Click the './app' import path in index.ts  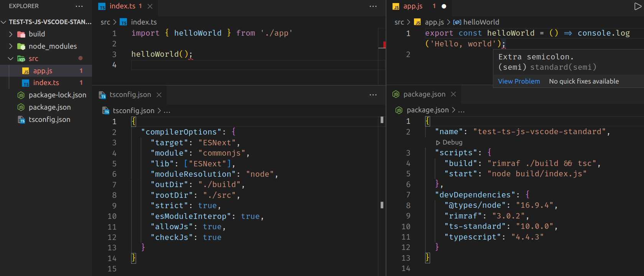[276, 33]
